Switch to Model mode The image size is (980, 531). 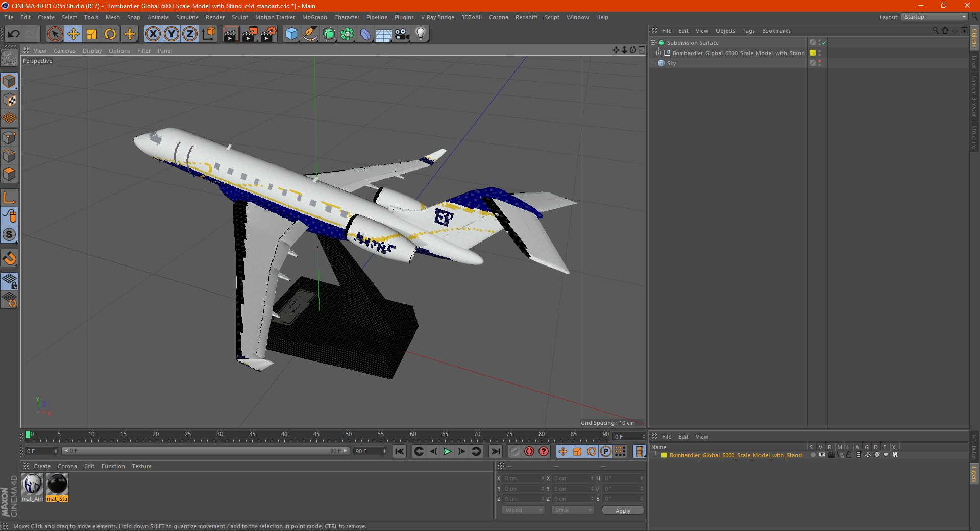click(10, 82)
